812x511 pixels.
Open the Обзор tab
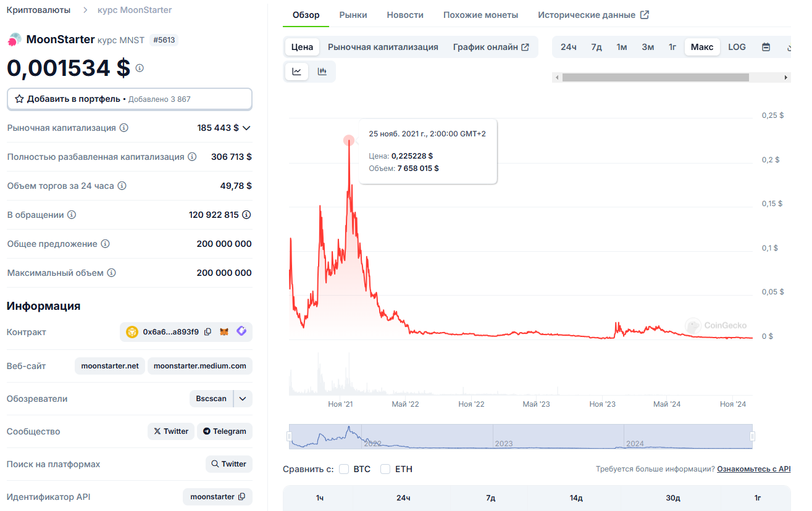[306, 15]
